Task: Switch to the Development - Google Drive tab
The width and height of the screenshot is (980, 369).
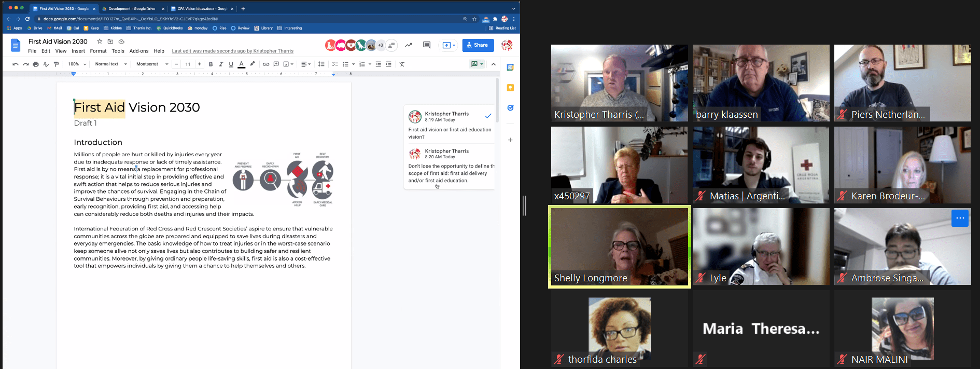Action: [x=132, y=9]
